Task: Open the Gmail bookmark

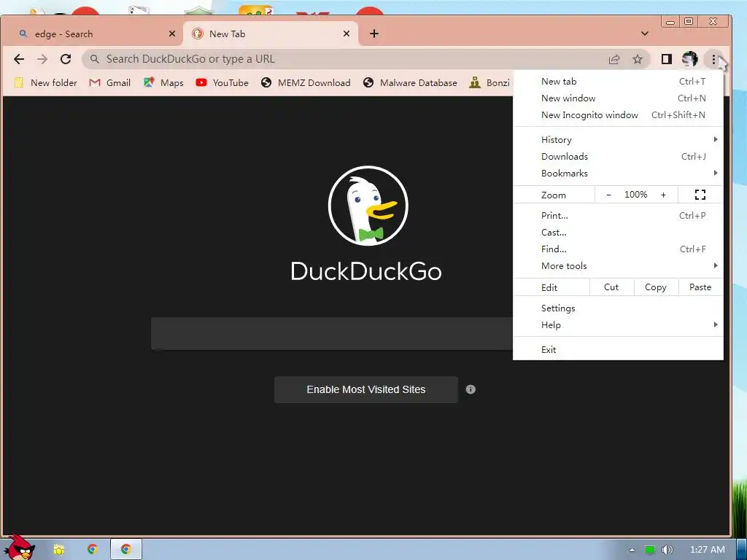Action: (110, 83)
